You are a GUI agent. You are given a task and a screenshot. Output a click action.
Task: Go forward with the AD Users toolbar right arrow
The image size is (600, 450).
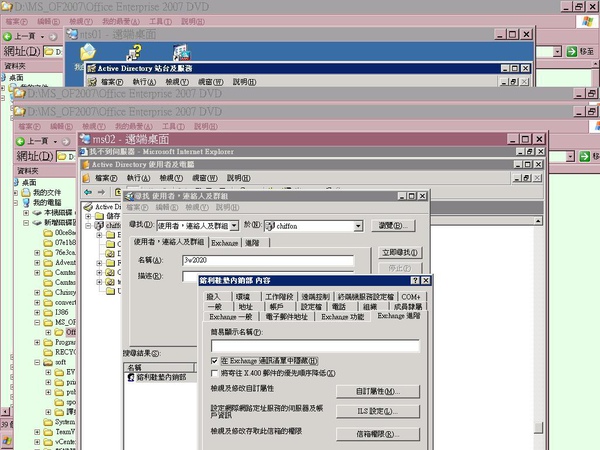(x=101, y=192)
